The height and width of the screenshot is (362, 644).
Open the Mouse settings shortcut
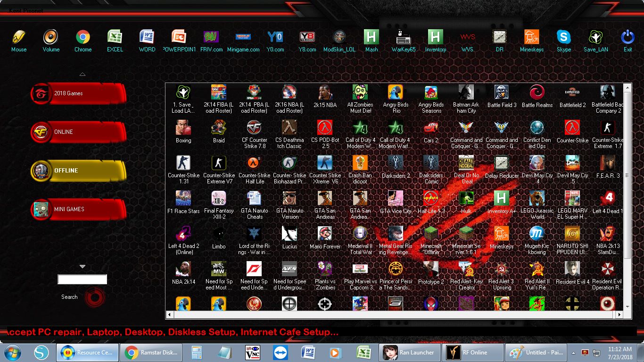pyautogui.click(x=19, y=41)
